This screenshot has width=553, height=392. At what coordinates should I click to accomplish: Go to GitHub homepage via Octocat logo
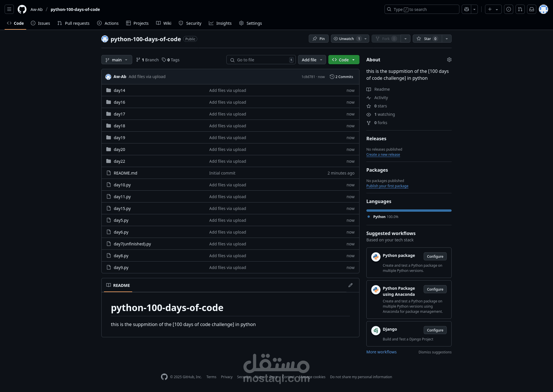(22, 9)
